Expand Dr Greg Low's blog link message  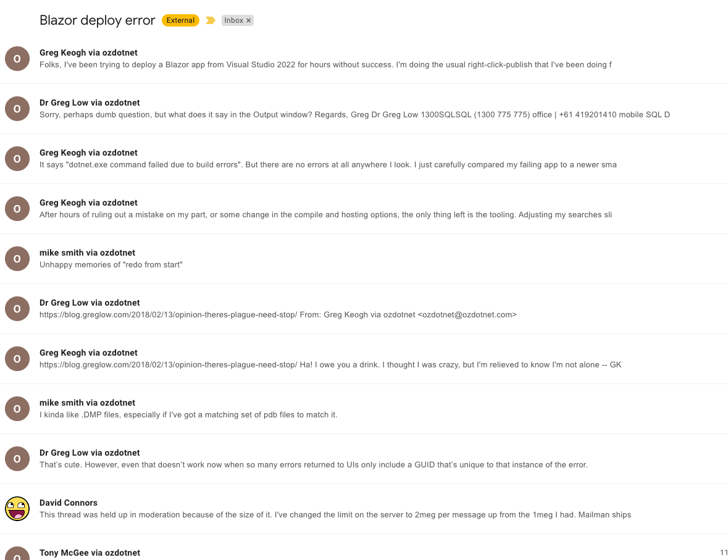click(x=364, y=309)
